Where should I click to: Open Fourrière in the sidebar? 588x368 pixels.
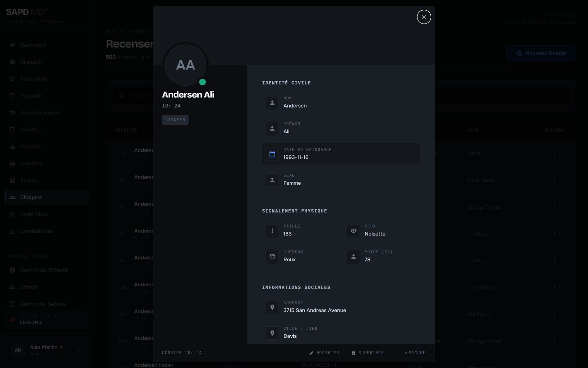pos(47,163)
